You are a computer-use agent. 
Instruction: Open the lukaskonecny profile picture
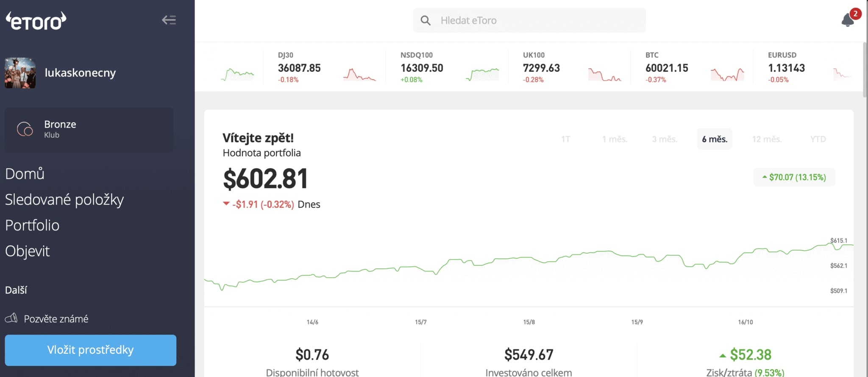coord(20,73)
